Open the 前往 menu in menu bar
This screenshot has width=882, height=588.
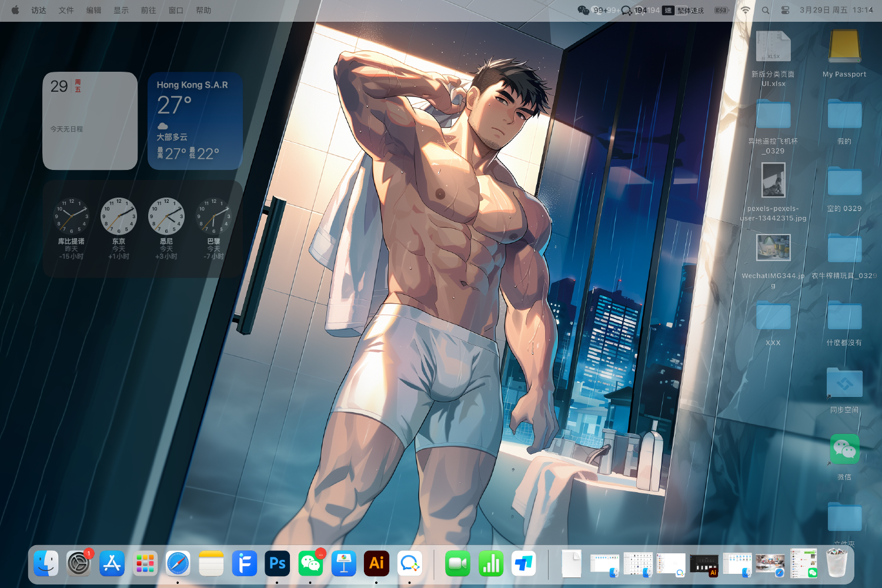coord(148,10)
